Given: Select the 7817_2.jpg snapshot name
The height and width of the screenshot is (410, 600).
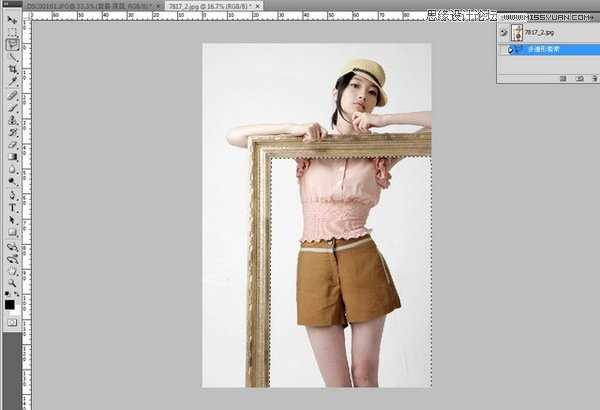Looking at the screenshot, I should tap(539, 33).
